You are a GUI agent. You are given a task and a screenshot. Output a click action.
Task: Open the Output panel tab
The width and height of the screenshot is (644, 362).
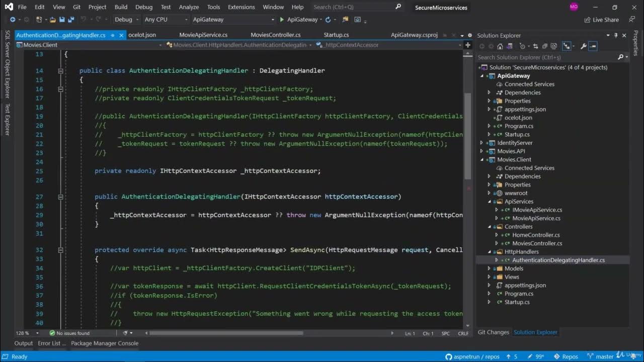click(x=23, y=343)
